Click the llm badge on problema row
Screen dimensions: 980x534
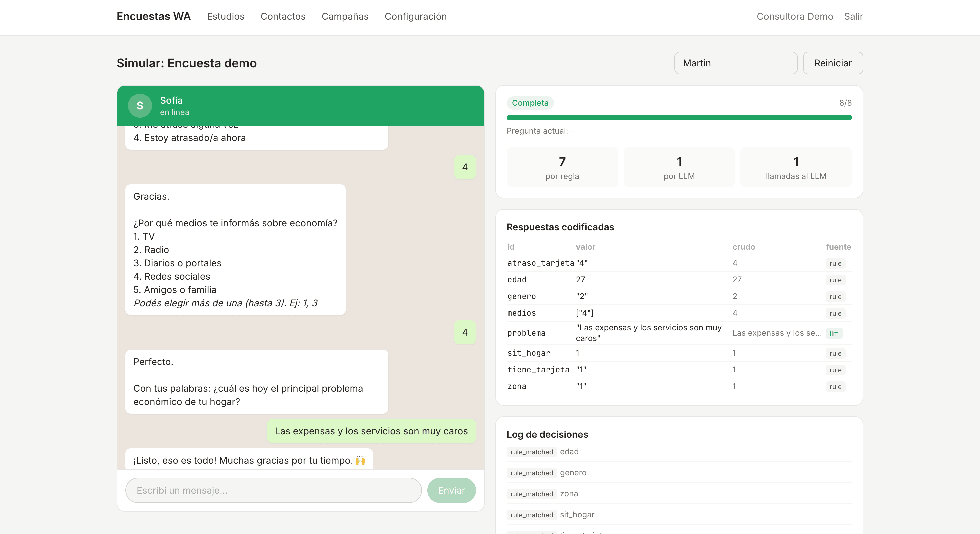point(834,333)
